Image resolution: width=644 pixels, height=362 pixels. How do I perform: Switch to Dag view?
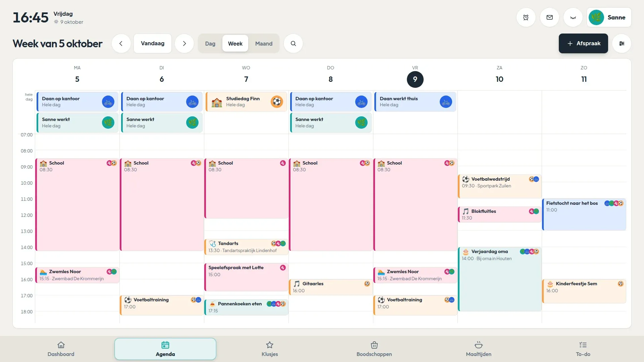pyautogui.click(x=210, y=44)
